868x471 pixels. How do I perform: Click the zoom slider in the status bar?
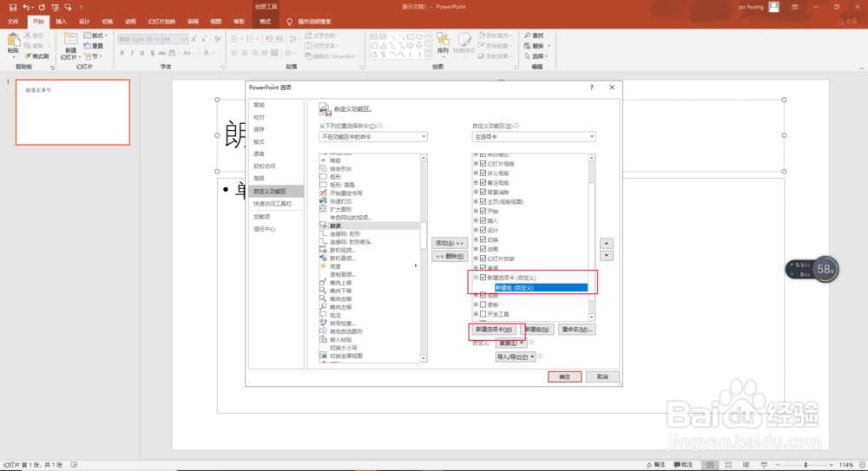805,465
